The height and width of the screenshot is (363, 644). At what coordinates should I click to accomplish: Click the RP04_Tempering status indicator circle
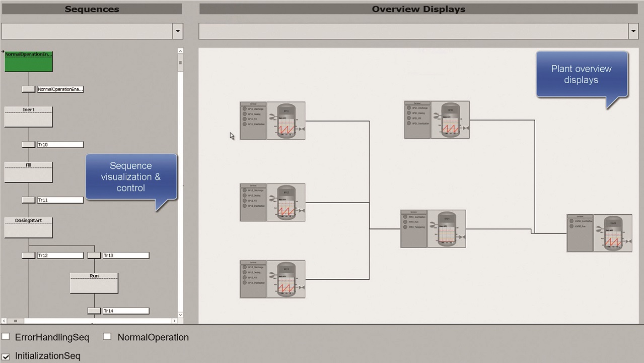405,227
